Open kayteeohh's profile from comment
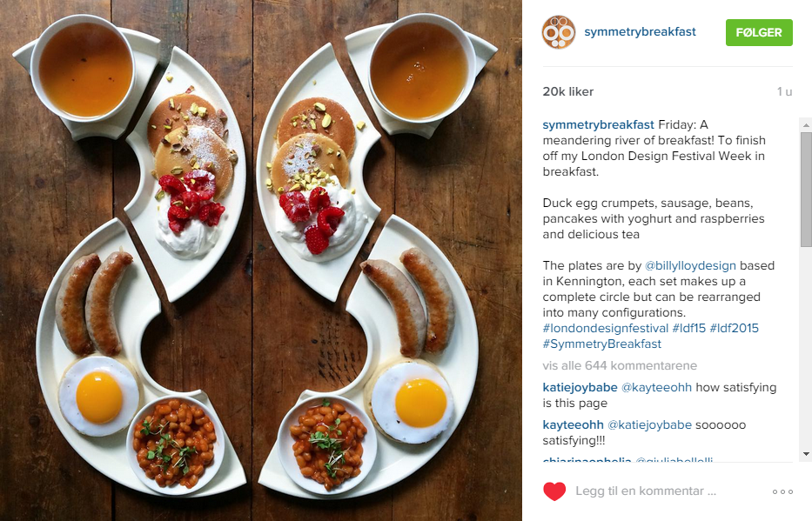 [x=573, y=424]
